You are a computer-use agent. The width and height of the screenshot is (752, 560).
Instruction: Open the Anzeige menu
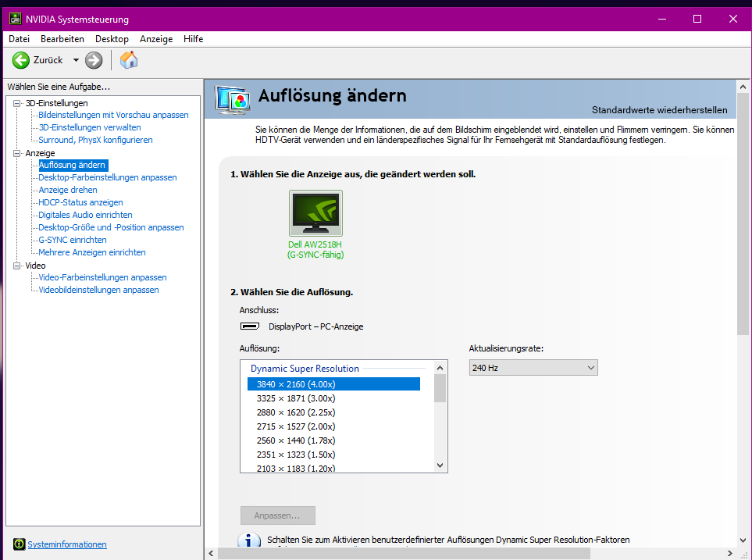tap(156, 39)
